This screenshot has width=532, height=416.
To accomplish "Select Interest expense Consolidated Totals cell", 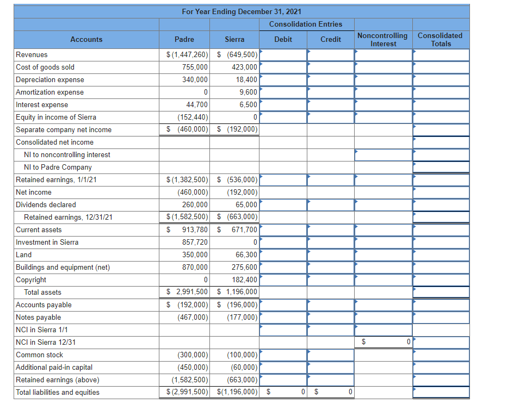I will click(441, 105).
